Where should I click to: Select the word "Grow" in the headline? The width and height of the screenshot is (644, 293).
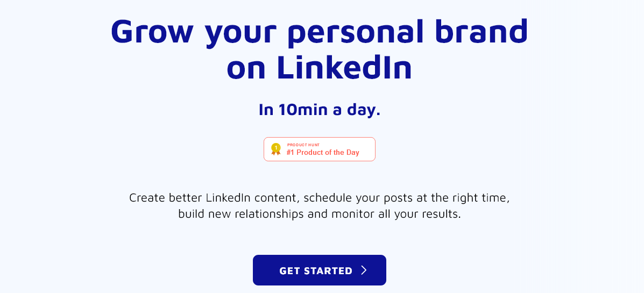(152, 32)
